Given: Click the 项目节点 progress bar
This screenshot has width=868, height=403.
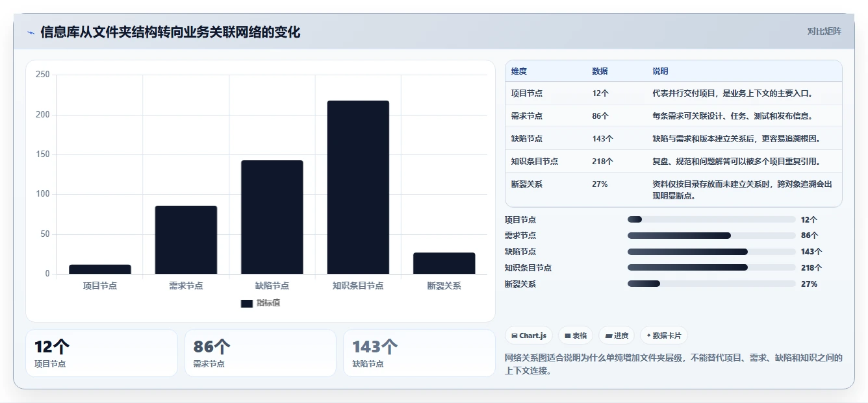Looking at the screenshot, I should point(711,219).
